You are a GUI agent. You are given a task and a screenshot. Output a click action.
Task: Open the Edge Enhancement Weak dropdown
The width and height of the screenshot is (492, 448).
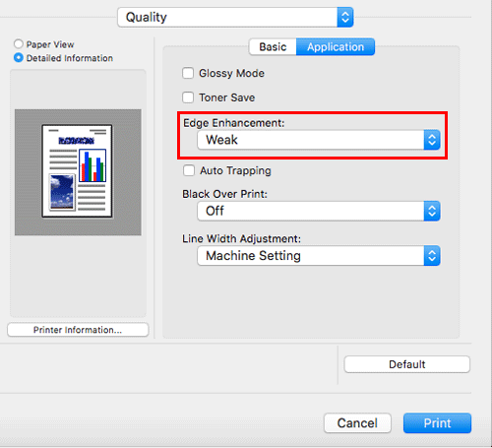319,140
